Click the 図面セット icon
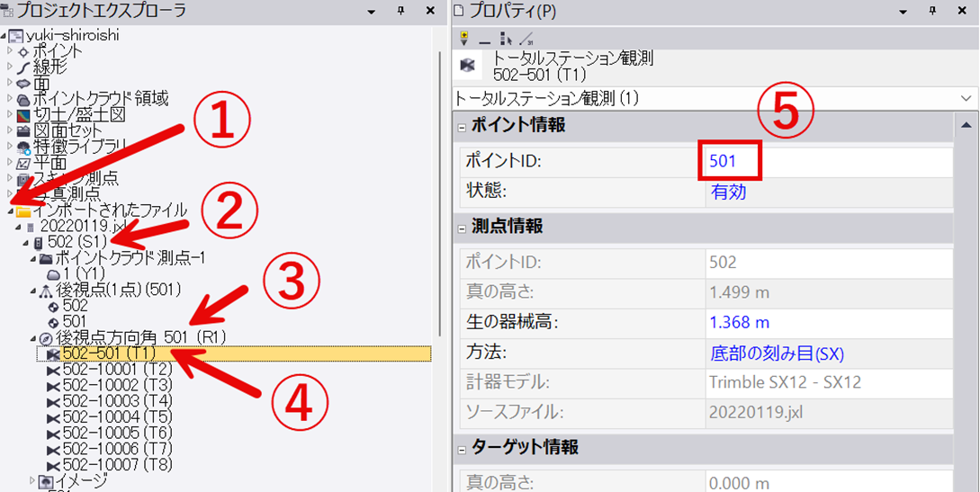 tap(23, 131)
